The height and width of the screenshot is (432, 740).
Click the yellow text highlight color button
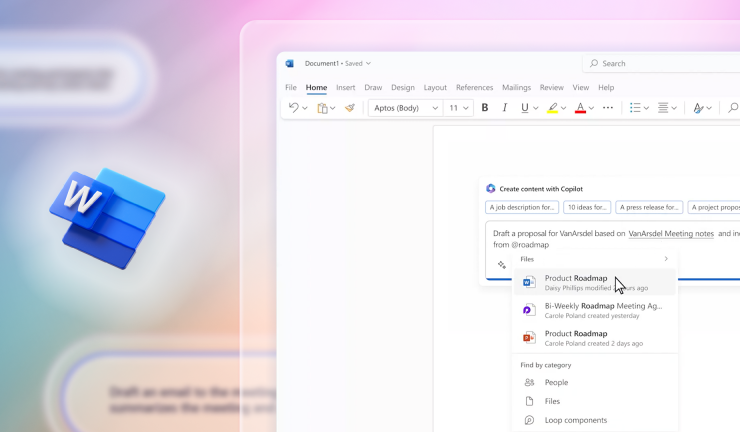click(552, 108)
